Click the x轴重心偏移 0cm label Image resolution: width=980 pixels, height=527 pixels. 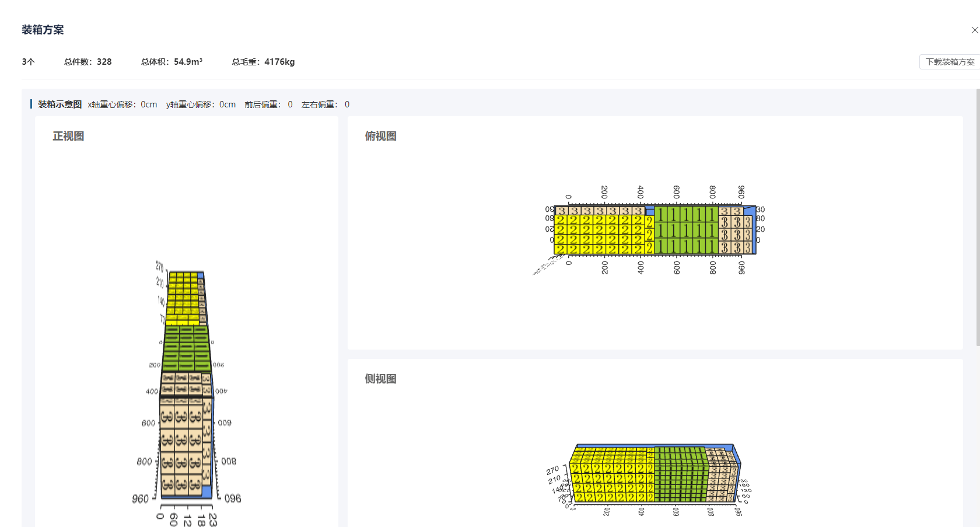[122, 104]
